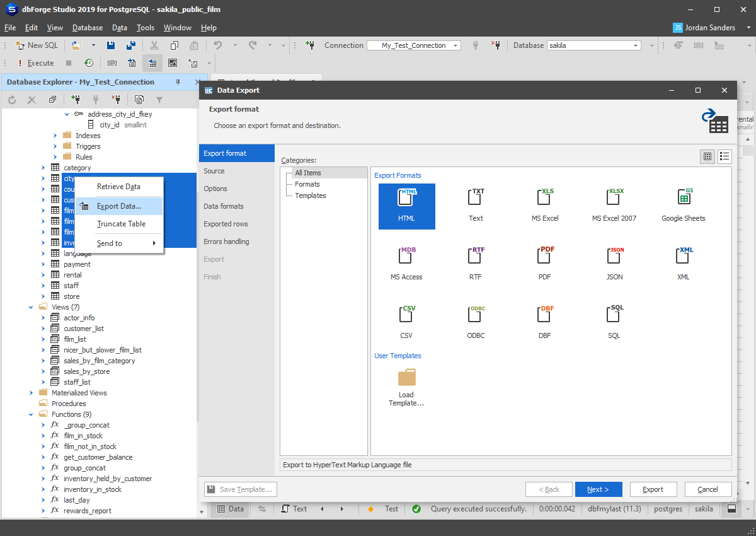This screenshot has height=536, width=756.
Task: Choose Retrieve Data from context menu
Action: point(118,187)
